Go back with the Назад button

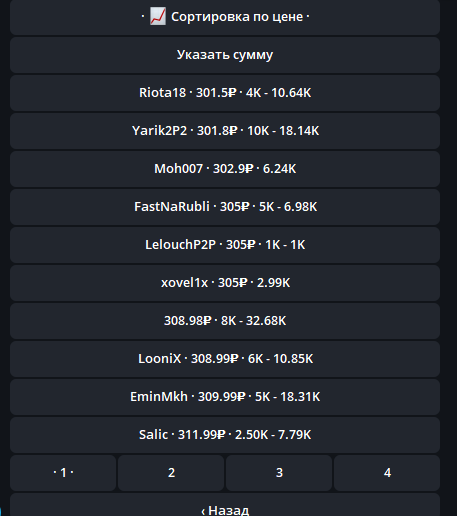[225, 505]
